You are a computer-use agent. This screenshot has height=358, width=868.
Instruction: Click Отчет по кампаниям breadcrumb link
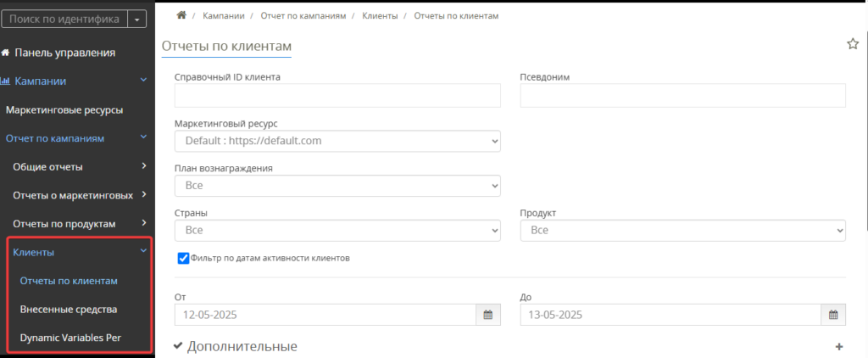tap(303, 16)
